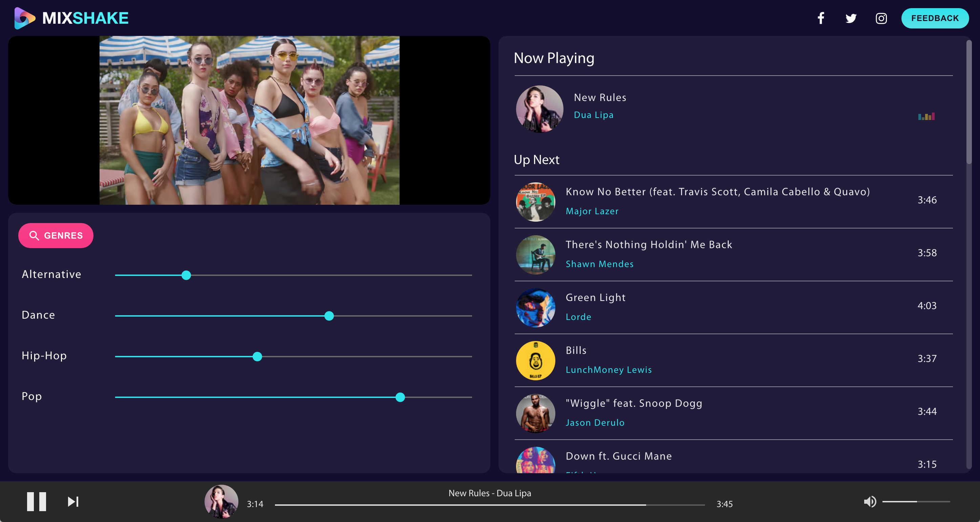
Task: Click the equalizer bars icon beside New Rules
Action: click(926, 117)
